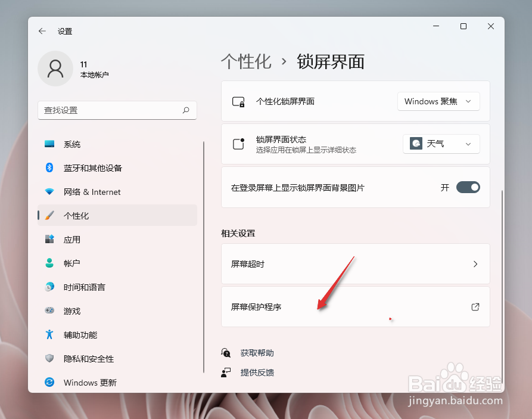Open 隐私和安全性 settings

(x=117, y=358)
